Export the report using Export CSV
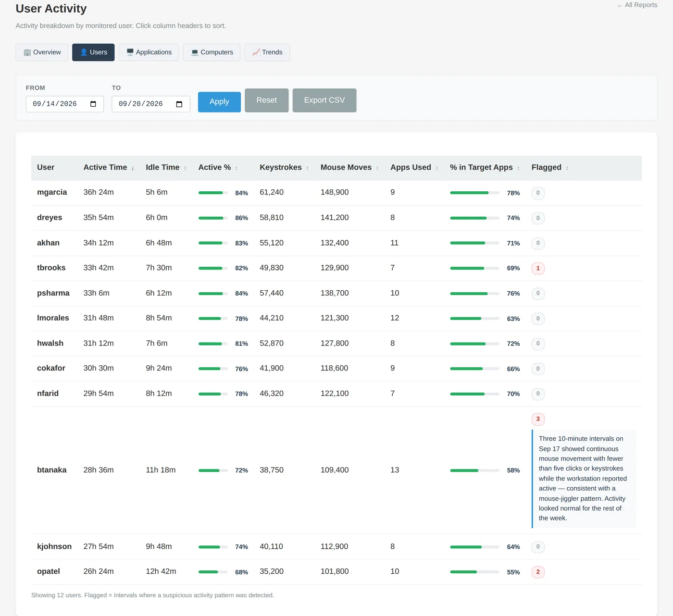 tap(324, 100)
